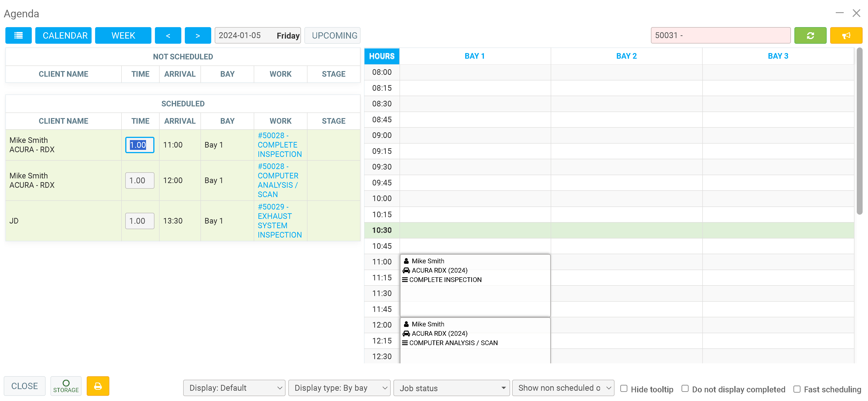
Task: Check Do not display completed option
Action: pyautogui.click(x=685, y=389)
